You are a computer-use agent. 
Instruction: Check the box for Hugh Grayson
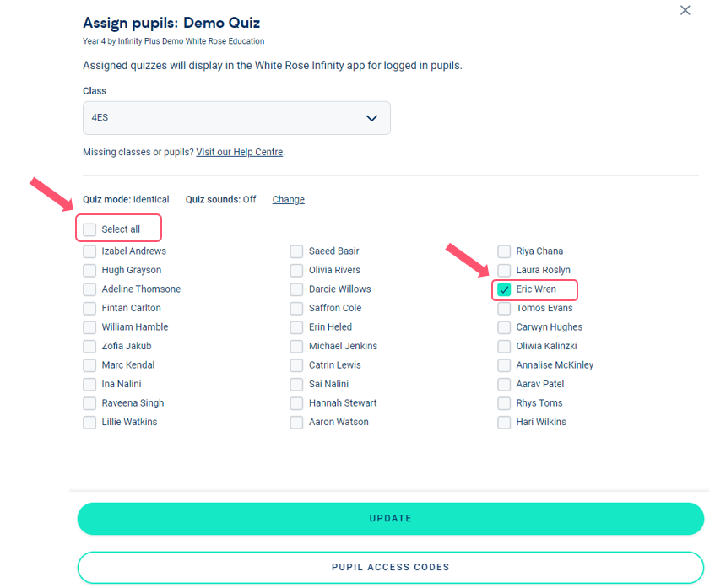click(x=89, y=270)
